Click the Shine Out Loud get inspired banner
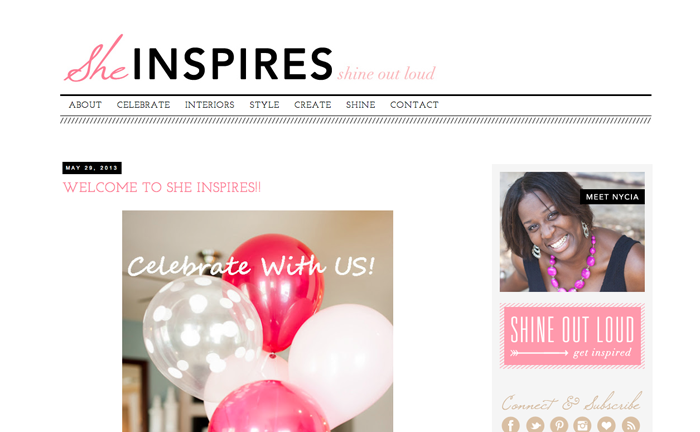 (x=572, y=336)
